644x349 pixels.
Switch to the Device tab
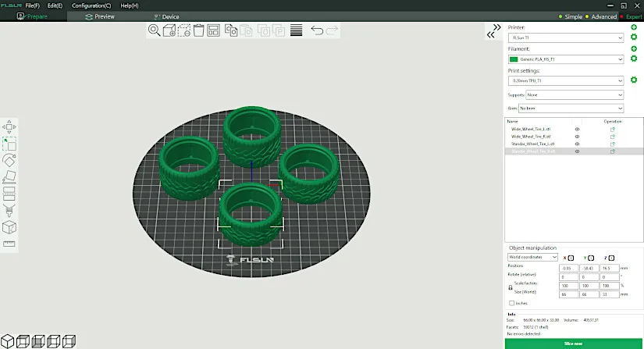[x=166, y=17]
